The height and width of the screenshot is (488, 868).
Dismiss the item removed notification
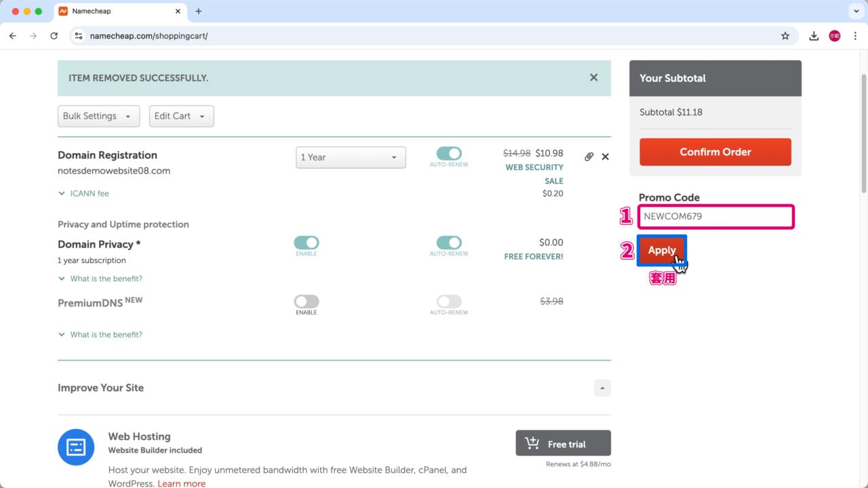[x=593, y=78]
